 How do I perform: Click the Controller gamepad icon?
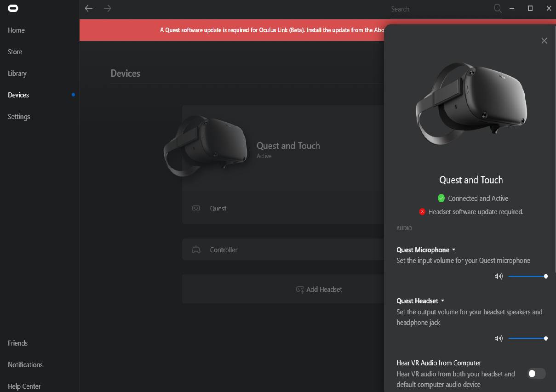coord(196,250)
